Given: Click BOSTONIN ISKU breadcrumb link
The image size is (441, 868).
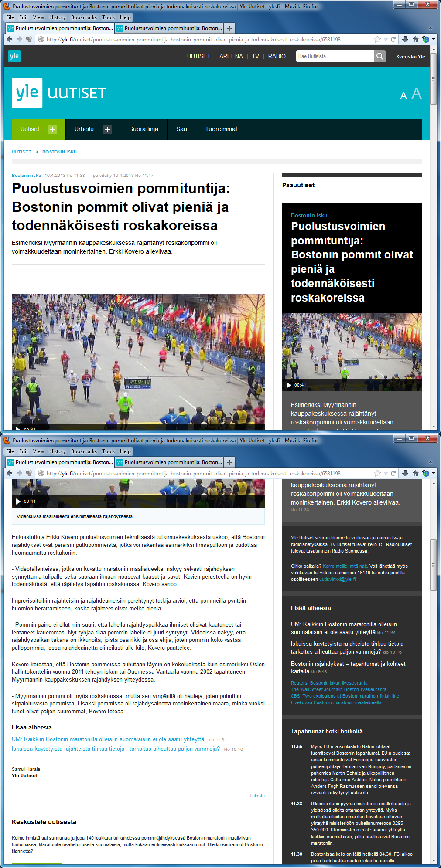Looking at the screenshot, I should 59,152.
